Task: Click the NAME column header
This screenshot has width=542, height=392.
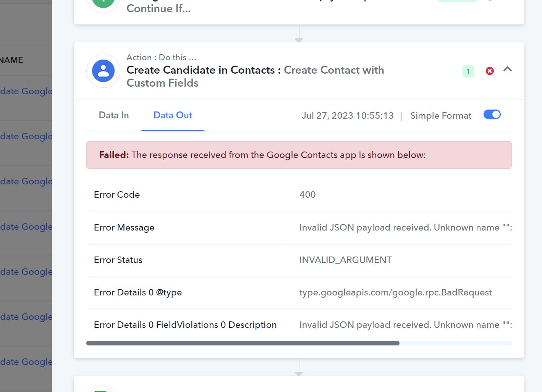Action: [11, 60]
